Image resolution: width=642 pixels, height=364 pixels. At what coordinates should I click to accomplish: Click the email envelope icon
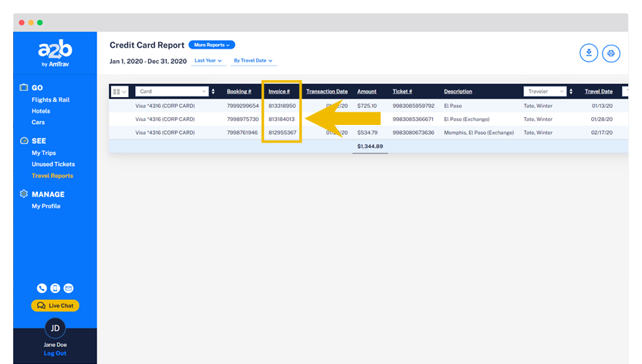(68, 288)
